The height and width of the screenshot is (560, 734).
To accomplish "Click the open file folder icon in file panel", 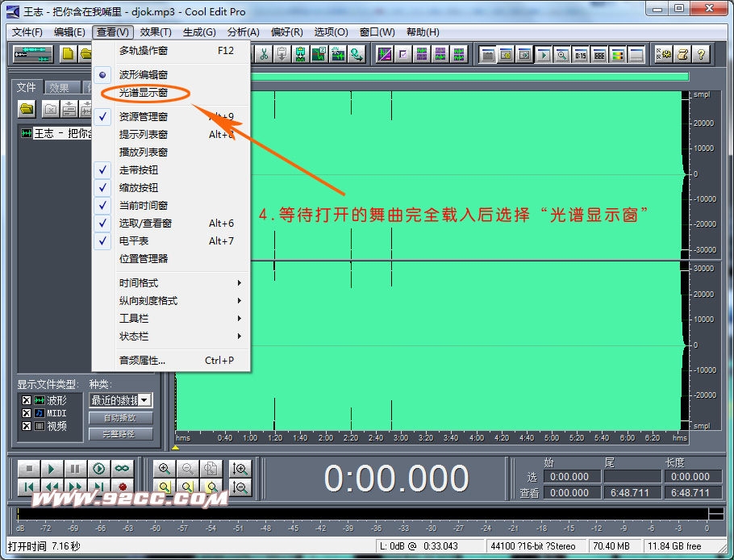I will click(x=27, y=108).
